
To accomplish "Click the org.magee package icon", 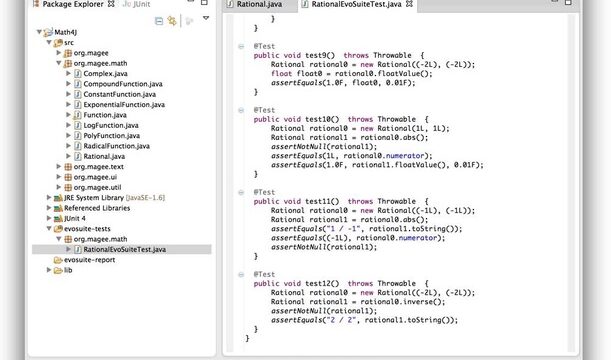I will [68, 53].
